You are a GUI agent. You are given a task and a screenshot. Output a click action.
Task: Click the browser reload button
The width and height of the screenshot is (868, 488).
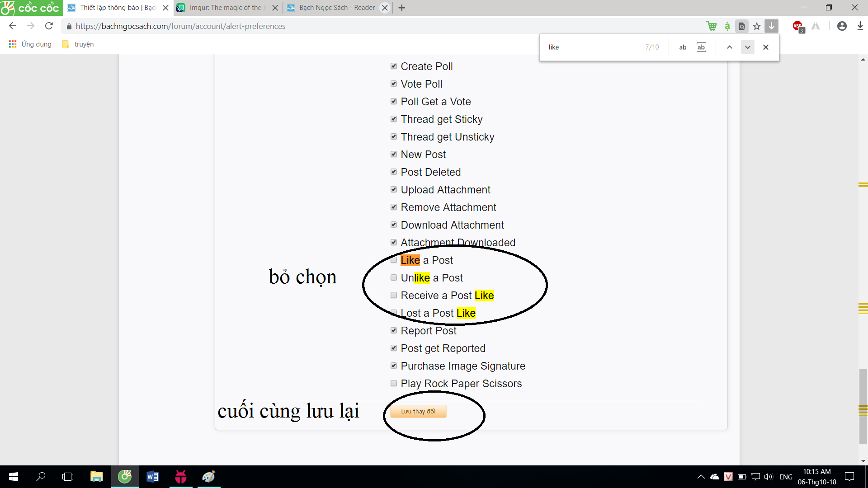coord(49,26)
